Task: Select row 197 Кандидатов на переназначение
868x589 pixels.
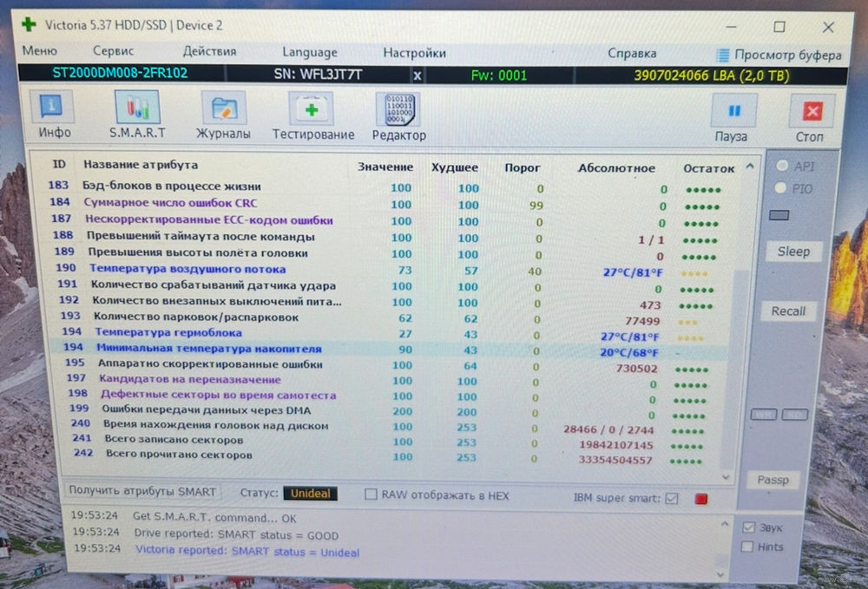Action: tap(387, 381)
